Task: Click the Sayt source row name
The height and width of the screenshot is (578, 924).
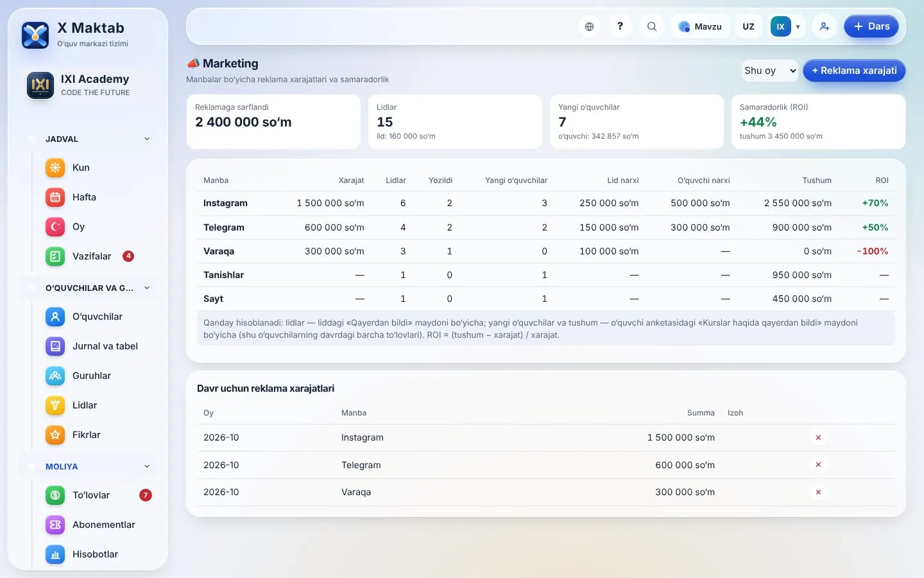Action: click(x=213, y=299)
